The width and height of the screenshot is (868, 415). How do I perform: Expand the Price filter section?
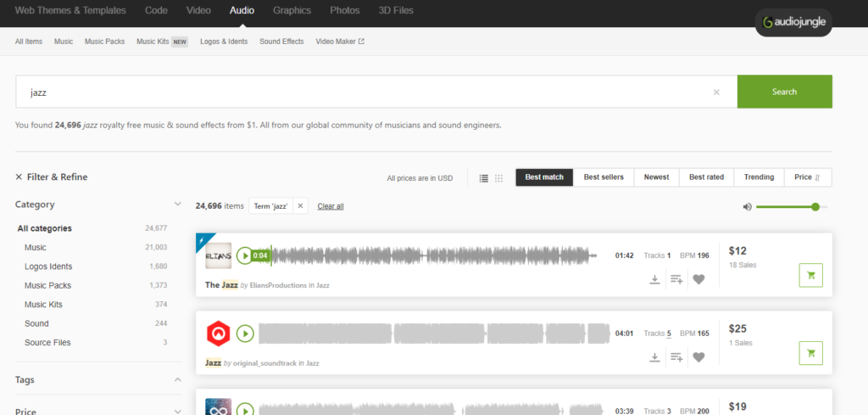point(178,412)
